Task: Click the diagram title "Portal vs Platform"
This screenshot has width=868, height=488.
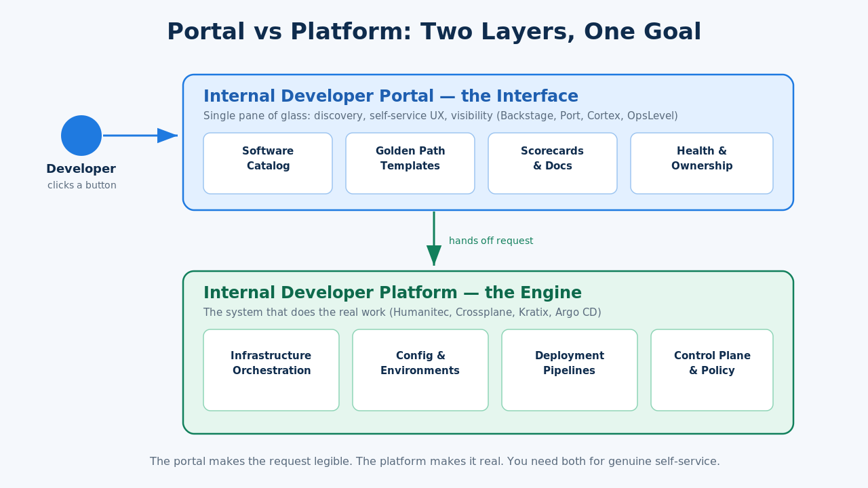Action: point(434,32)
